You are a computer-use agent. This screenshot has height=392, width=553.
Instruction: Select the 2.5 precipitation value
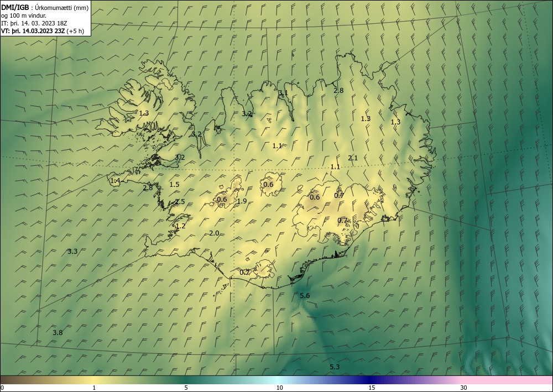180,202
